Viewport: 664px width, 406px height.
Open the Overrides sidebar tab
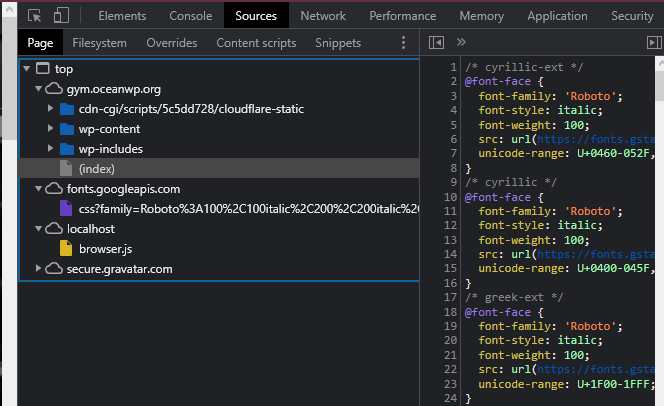[x=172, y=43]
